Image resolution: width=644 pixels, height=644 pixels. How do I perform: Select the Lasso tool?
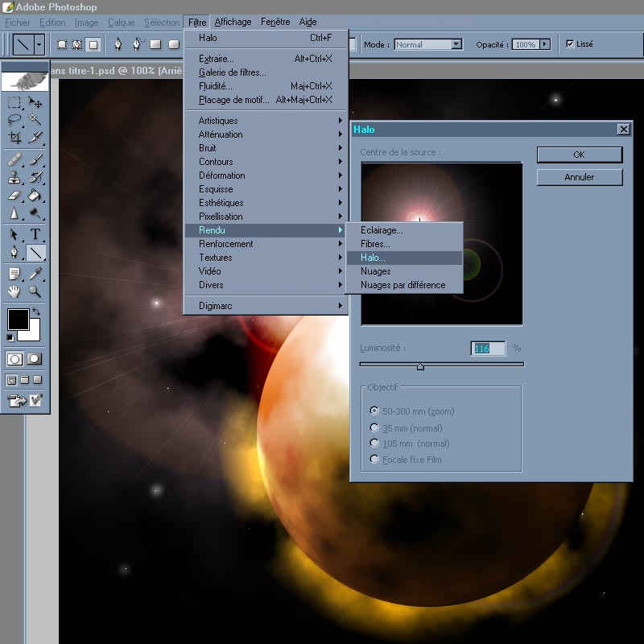[14, 119]
